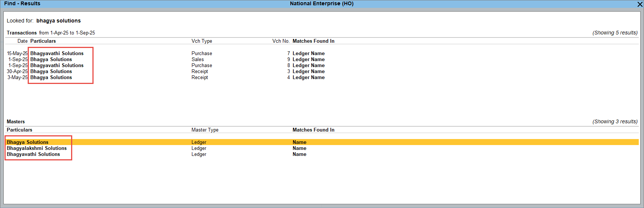The image size is (644, 208).
Task: Click the Transactions section heading
Action: pos(22,33)
